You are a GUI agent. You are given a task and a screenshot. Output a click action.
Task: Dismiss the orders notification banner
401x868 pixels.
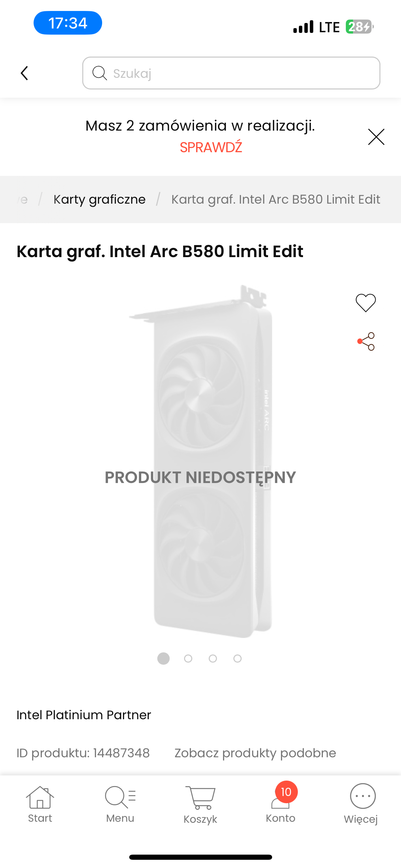coord(376,137)
